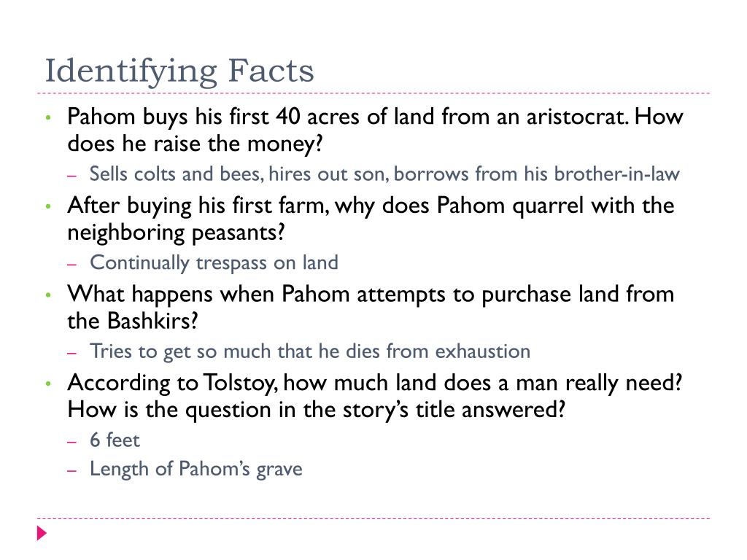Click the green bullet before 'What happens when Pahom'
The image size is (747, 560).
[x=48, y=295]
